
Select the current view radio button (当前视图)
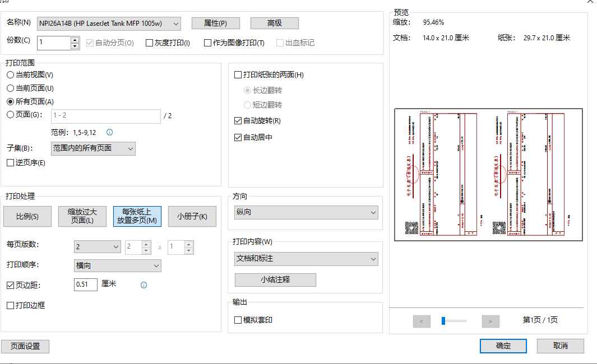point(10,74)
